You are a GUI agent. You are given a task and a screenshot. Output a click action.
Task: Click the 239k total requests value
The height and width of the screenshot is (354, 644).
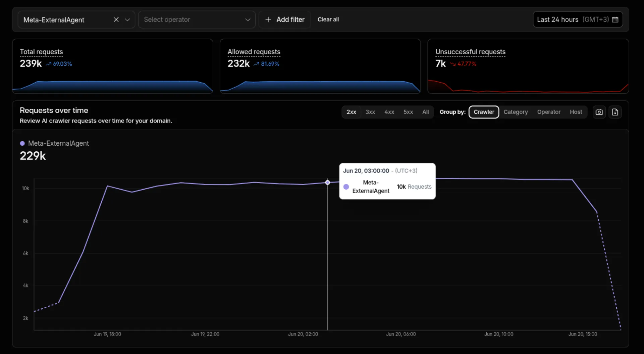(x=31, y=63)
